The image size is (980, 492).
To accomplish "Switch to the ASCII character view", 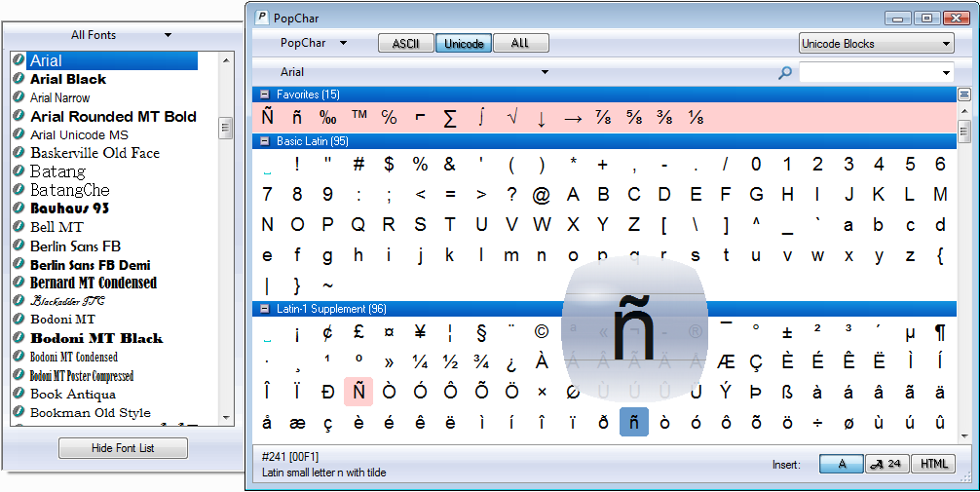I will click(405, 43).
